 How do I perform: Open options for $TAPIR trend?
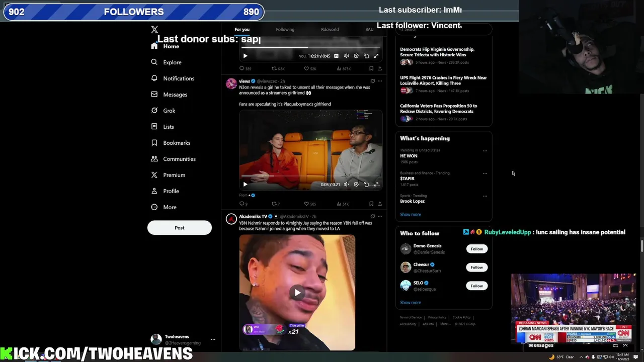[x=485, y=173]
